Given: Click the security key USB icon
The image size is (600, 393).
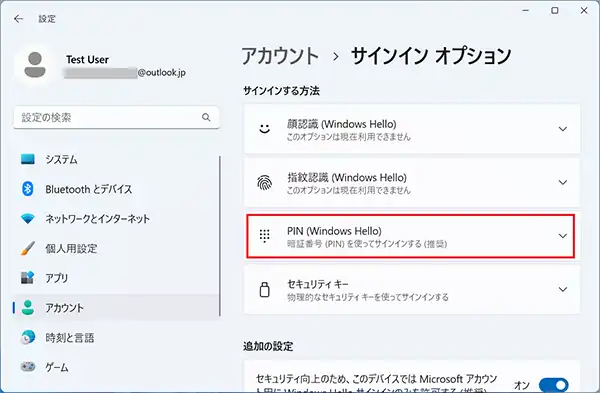Looking at the screenshot, I should click(264, 290).
